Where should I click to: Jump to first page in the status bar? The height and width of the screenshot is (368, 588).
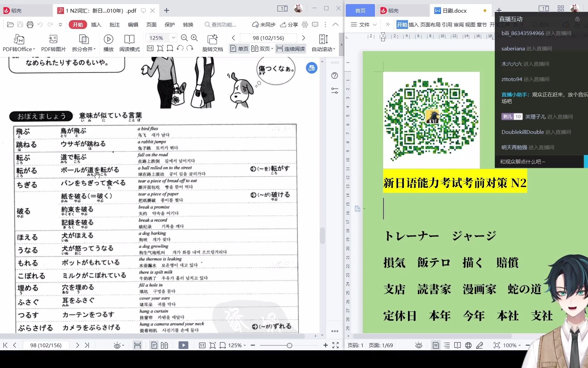(5, 345)
